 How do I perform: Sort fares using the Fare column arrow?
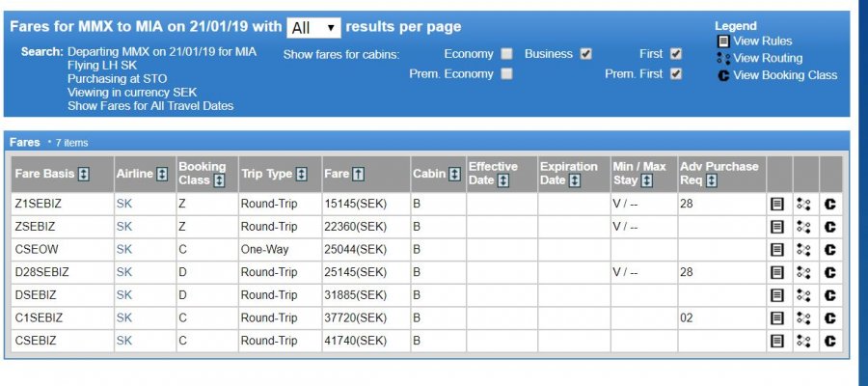[359, 175]
